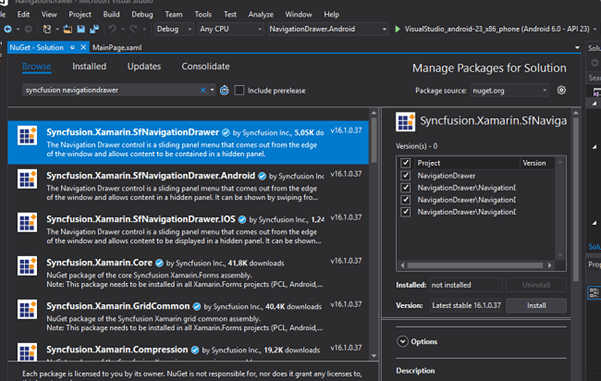The image size is (601, 381).
Task: Click the Version column header
Action: point(537,163)
